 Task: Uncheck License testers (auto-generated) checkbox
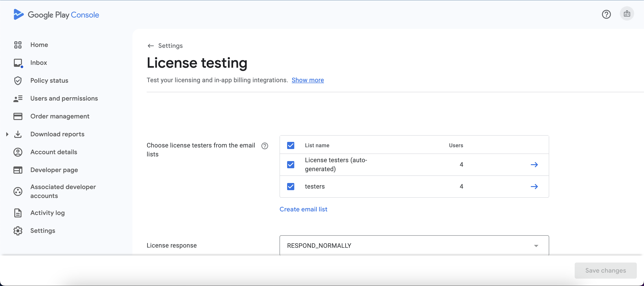[290, 165]
